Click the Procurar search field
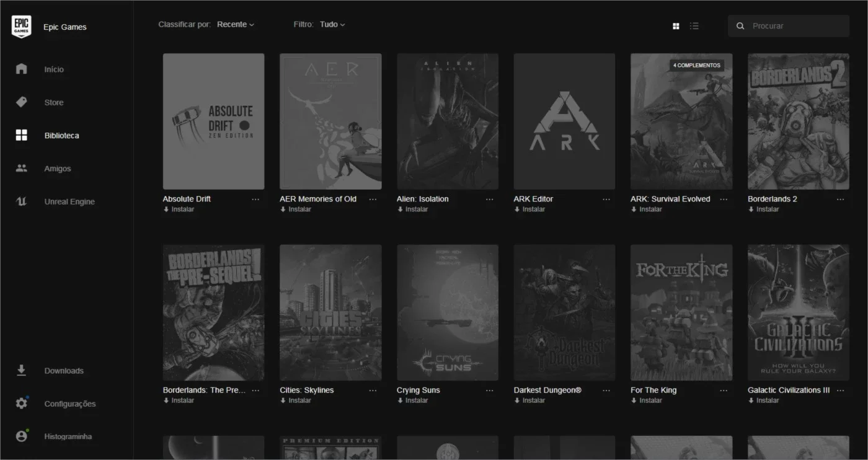 pos(789,26)
